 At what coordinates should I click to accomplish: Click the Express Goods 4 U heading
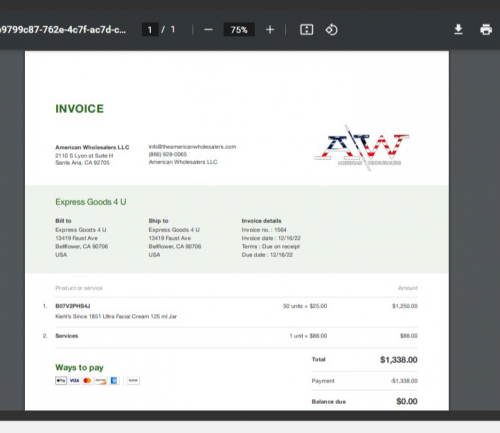pyautogui.click(x=91, y=202)
